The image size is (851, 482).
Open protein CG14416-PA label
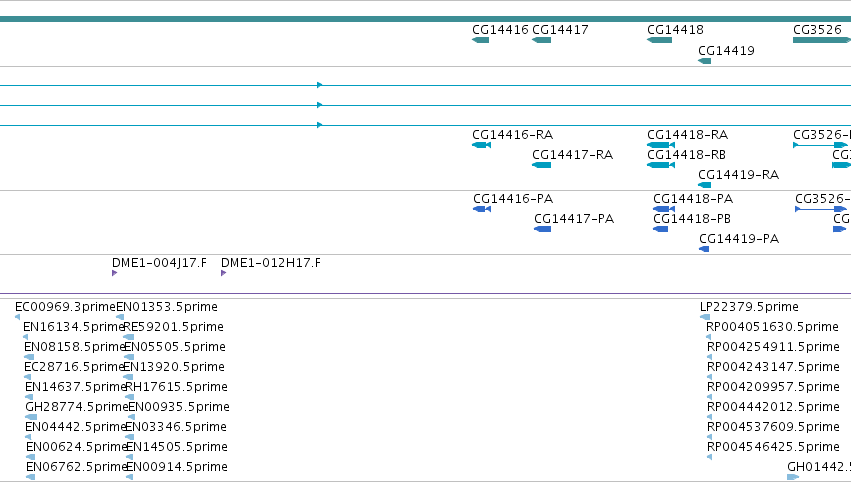pyautogui.click(x=513, y=199)
